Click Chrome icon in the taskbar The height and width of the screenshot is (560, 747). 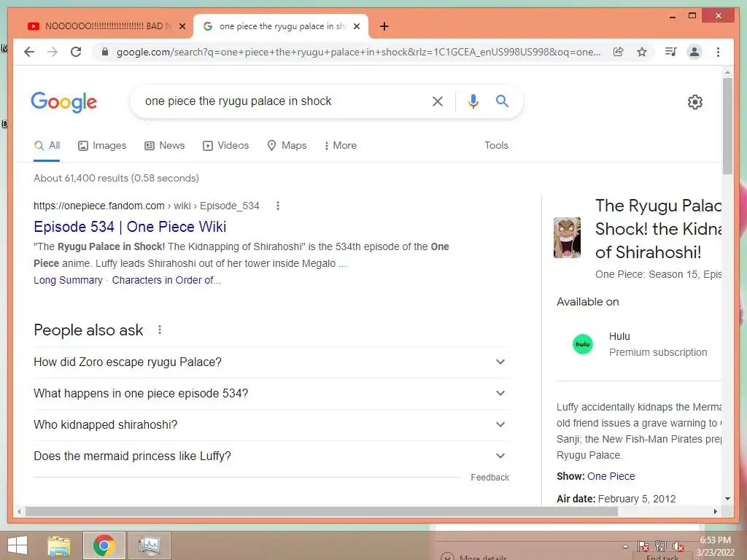pyautogui.click(x=104, y=545)
